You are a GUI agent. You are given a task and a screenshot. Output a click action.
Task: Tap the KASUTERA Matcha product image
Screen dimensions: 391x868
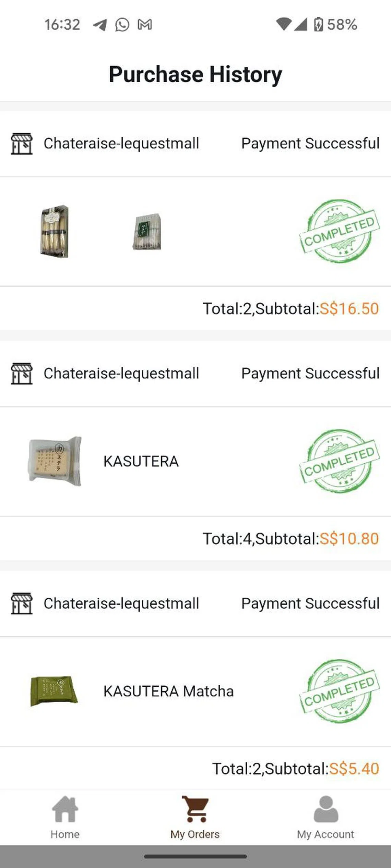coord(54,691)
